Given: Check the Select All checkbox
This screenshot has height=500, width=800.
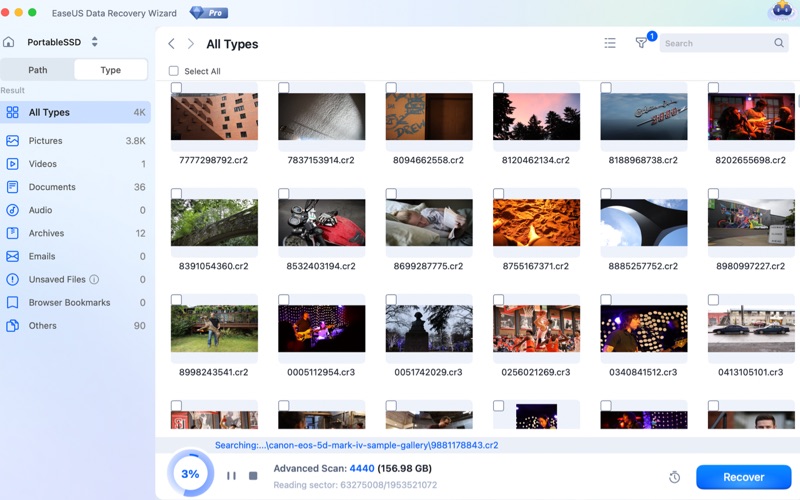Looking at the screenshot, I should (173, 71).
